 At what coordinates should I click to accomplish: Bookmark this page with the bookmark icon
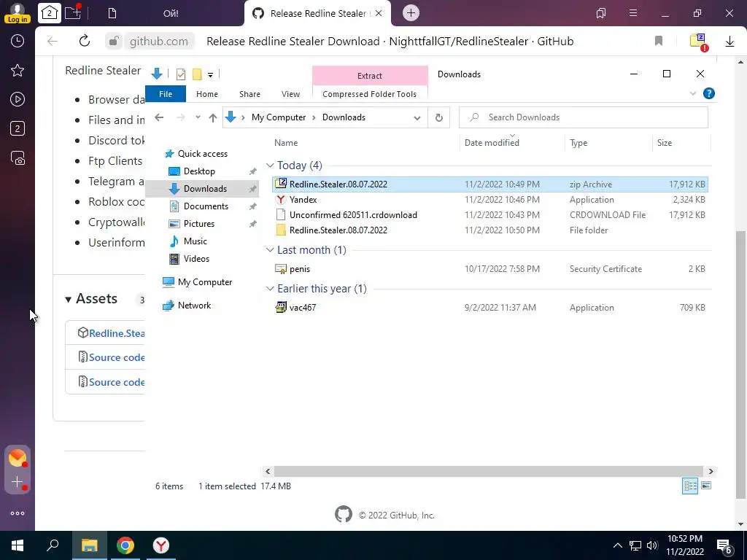click(659, 41)
